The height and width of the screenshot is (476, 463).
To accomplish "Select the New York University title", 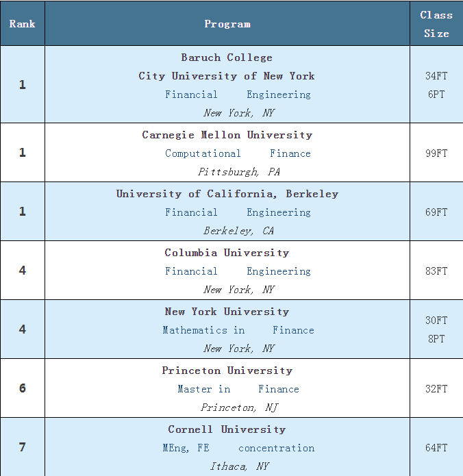I will (227, 312).
